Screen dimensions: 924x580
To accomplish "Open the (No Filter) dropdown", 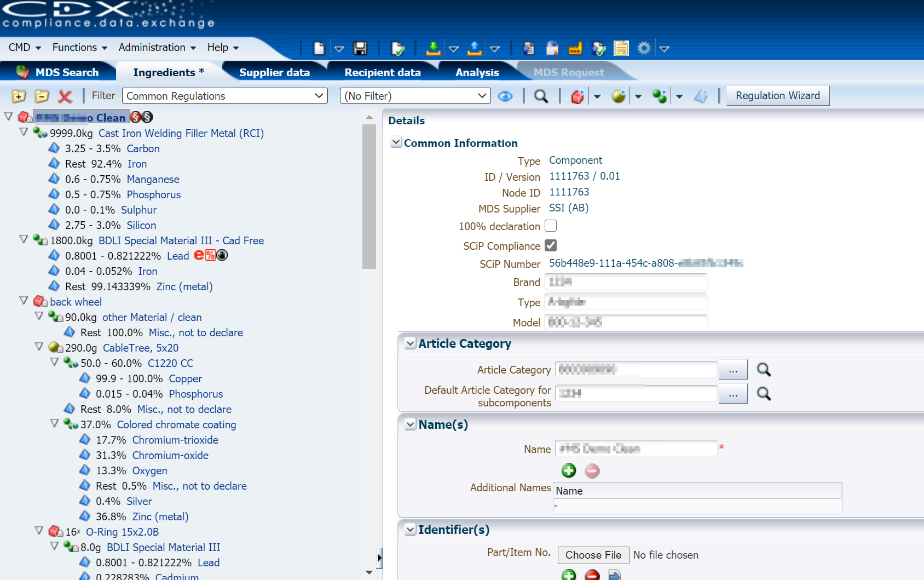I will tap(415, 96).
